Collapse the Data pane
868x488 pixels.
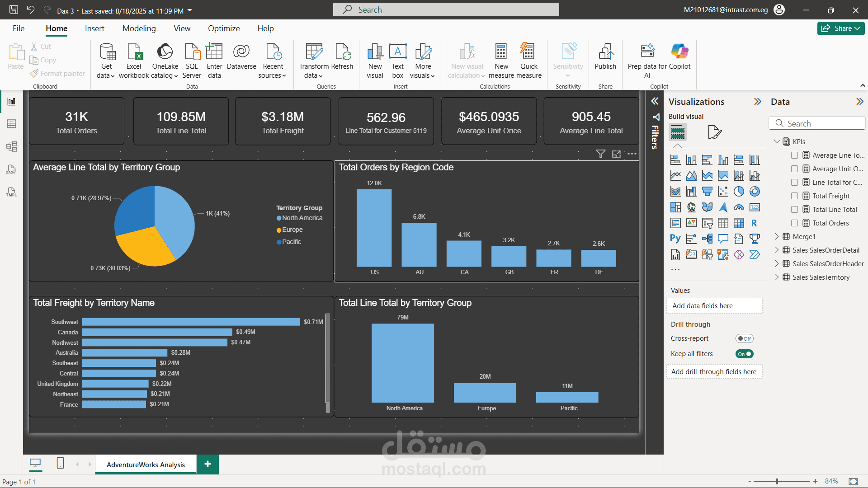click(859, 102)
